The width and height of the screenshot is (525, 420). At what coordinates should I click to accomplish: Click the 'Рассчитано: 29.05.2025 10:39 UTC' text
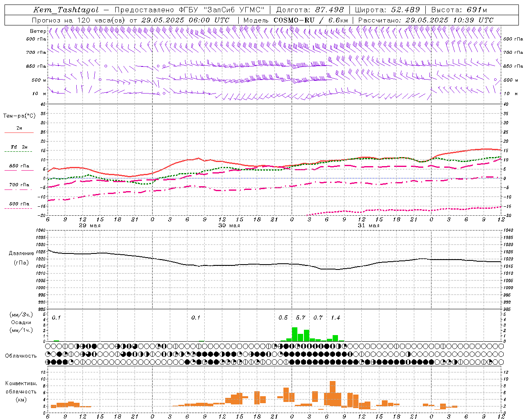click(x=426, y=20)
